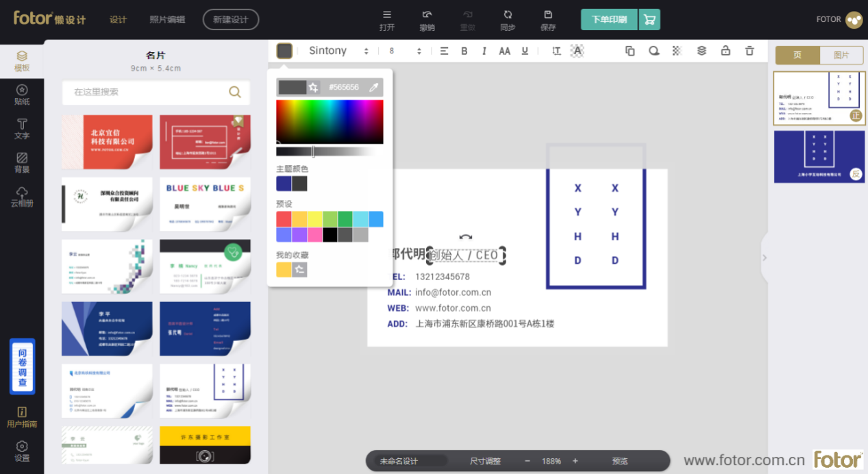Screen dimensions: 868x474
Task: Toggle underline text formatting
Action: 525,51
